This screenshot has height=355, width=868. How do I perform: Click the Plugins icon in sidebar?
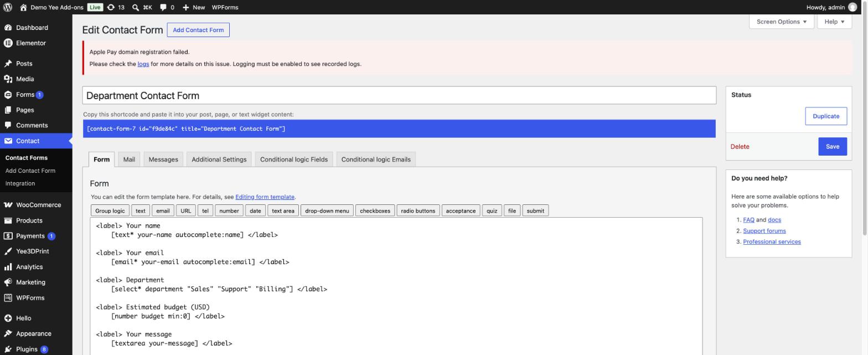[x=8, y=349]
